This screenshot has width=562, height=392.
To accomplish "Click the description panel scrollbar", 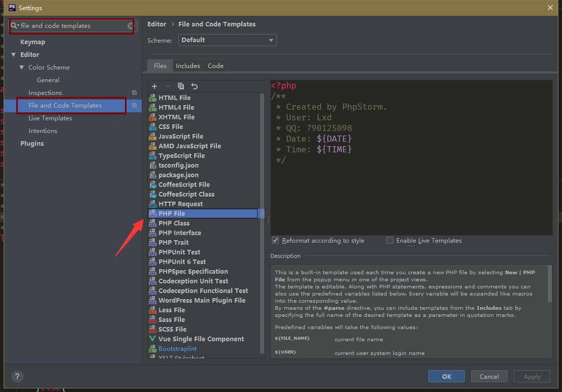I will click(x=549, y=283).
